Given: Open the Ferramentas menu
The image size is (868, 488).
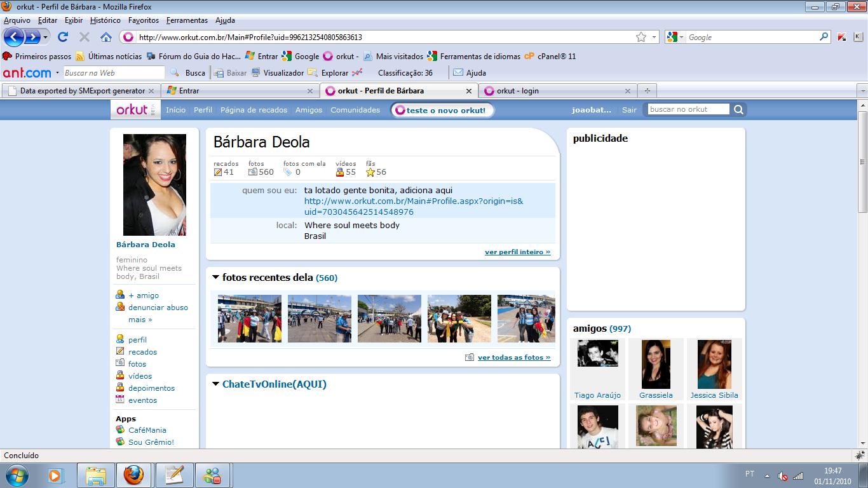Looking at the screenshot, I should coord(186,20).
